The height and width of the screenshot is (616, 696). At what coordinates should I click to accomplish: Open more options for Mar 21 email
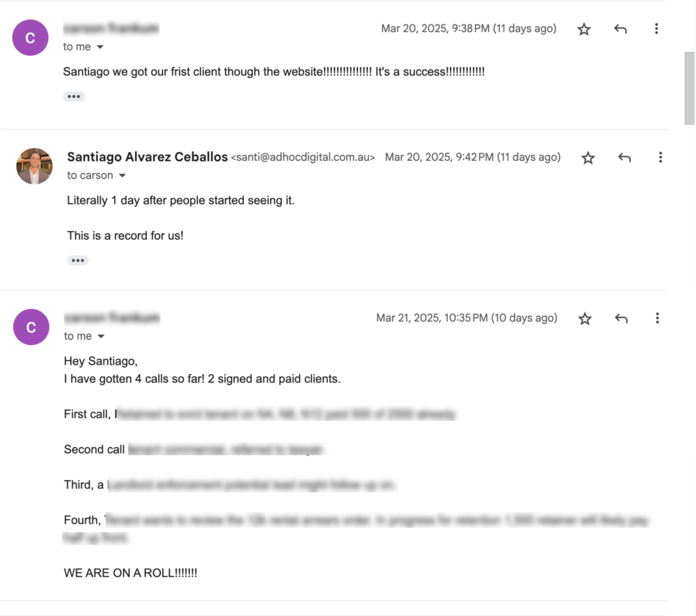pos(657,318)
